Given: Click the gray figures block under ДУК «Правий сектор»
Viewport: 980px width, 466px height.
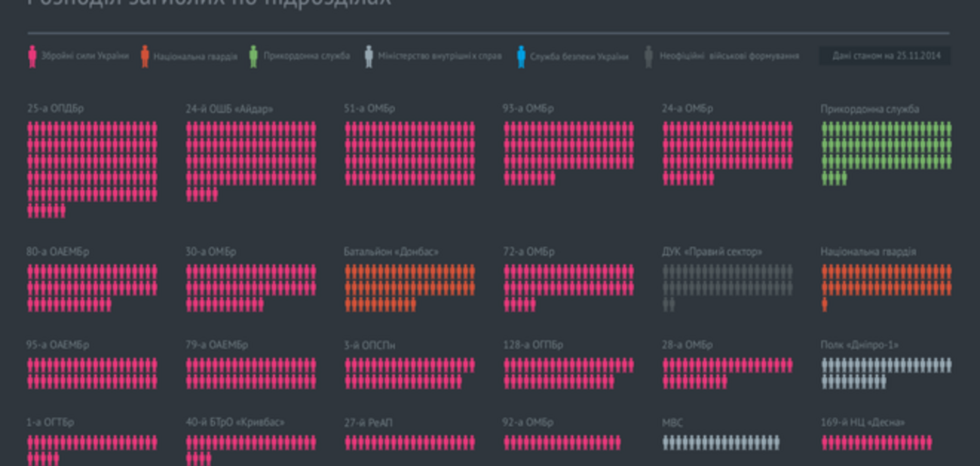Looking at the screenshot, I should [x=727, y=287].
